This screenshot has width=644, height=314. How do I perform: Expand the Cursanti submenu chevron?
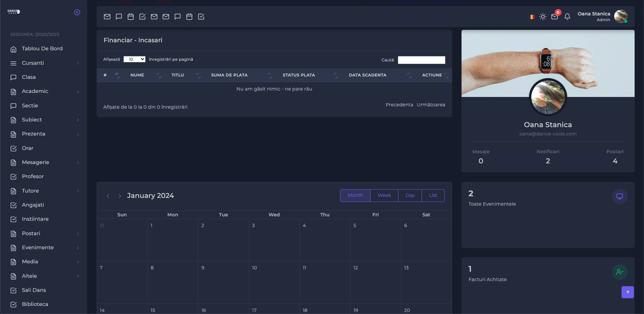[78, 63]
